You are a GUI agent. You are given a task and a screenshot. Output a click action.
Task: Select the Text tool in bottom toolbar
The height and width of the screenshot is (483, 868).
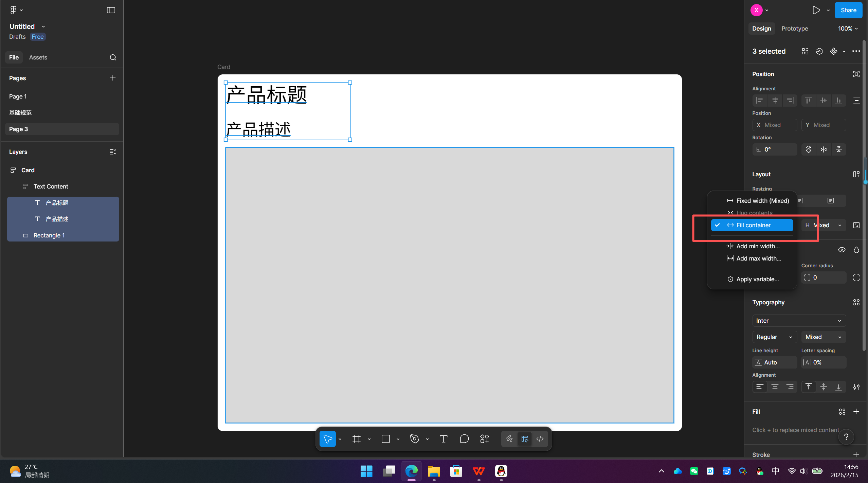(443, 439)
